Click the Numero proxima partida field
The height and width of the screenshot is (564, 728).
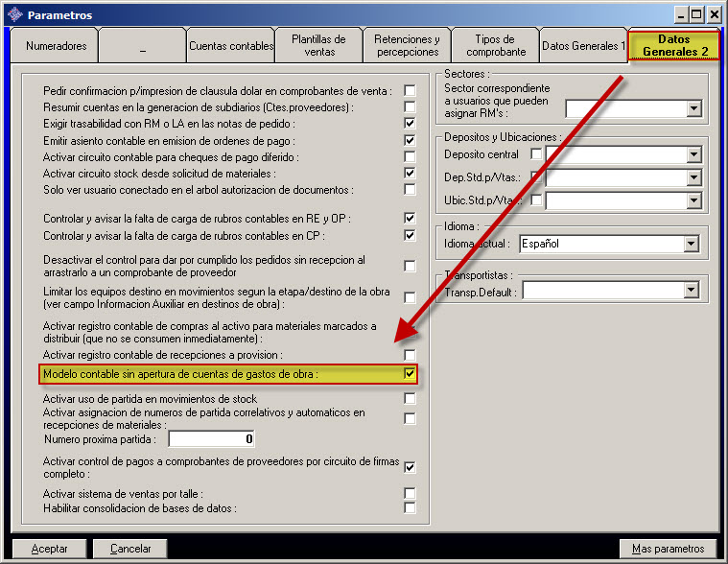point(212,439)
